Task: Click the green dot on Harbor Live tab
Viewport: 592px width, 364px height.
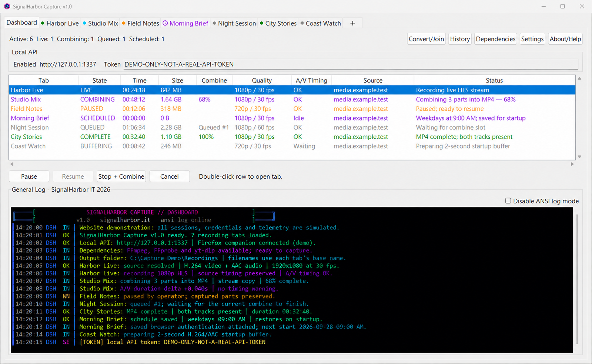Action: coord(43,23)
